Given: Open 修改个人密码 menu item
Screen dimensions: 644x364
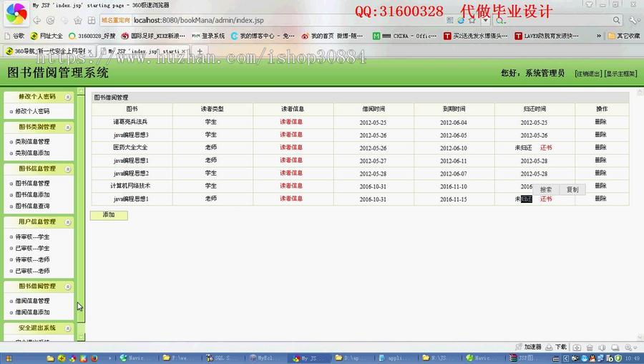Looking at the screenshot, I should 32,111.
